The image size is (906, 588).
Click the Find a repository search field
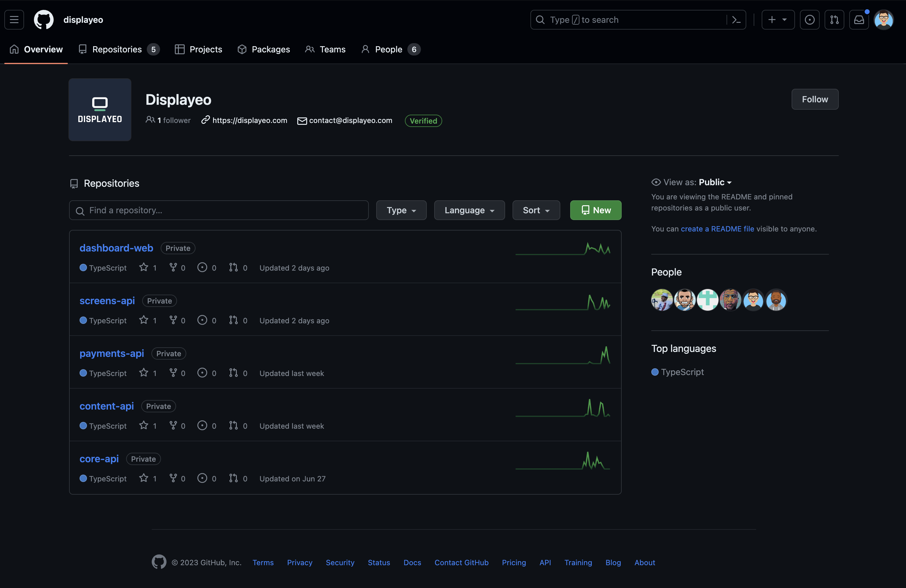pyautogui.click(x=219, y=210)
